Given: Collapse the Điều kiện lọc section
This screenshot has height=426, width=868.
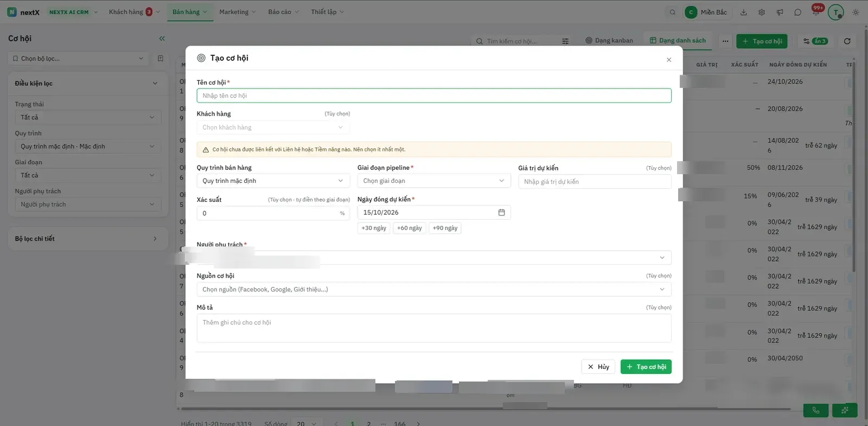Looking at the screenshot, I should tap(87, 84).
